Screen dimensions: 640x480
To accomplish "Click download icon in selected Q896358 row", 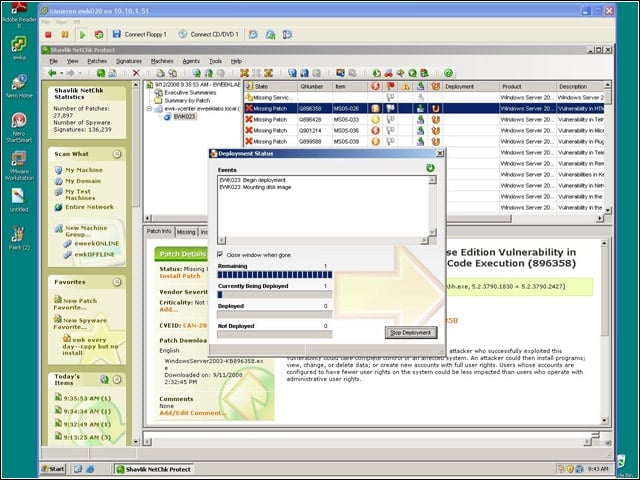I will (x=420, y=109).
